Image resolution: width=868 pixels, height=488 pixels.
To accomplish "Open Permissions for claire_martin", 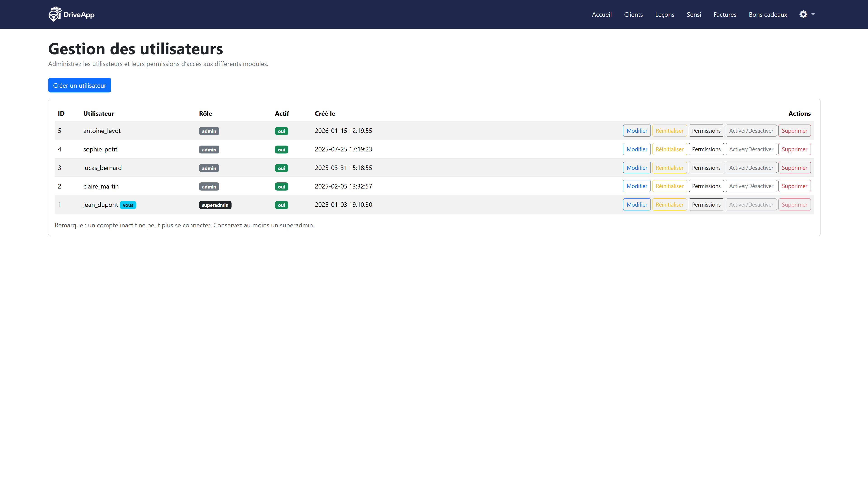I will (706, 186).
